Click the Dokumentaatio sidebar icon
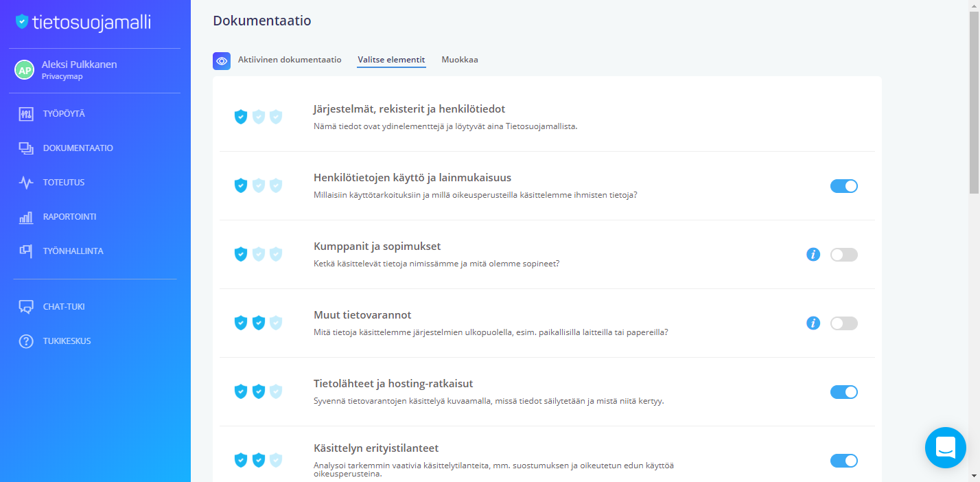This screenshot has width=980, height=482. (26, 148)
